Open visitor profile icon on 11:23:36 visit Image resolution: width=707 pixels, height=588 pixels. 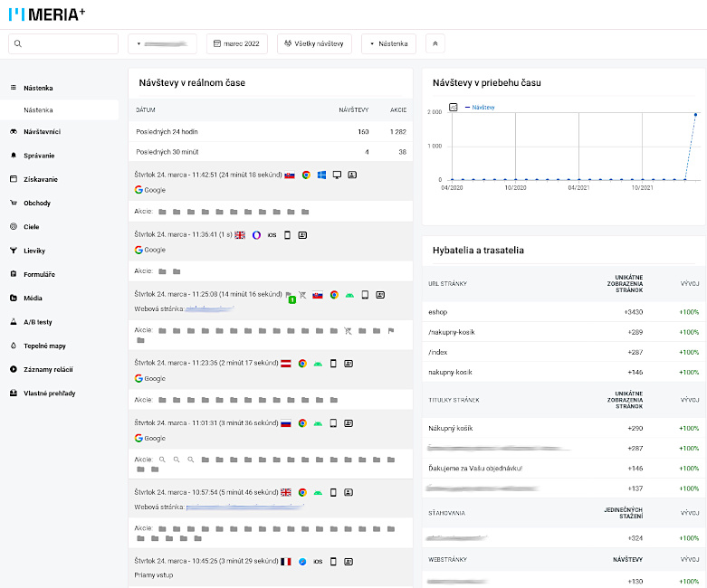pos(349,364)
